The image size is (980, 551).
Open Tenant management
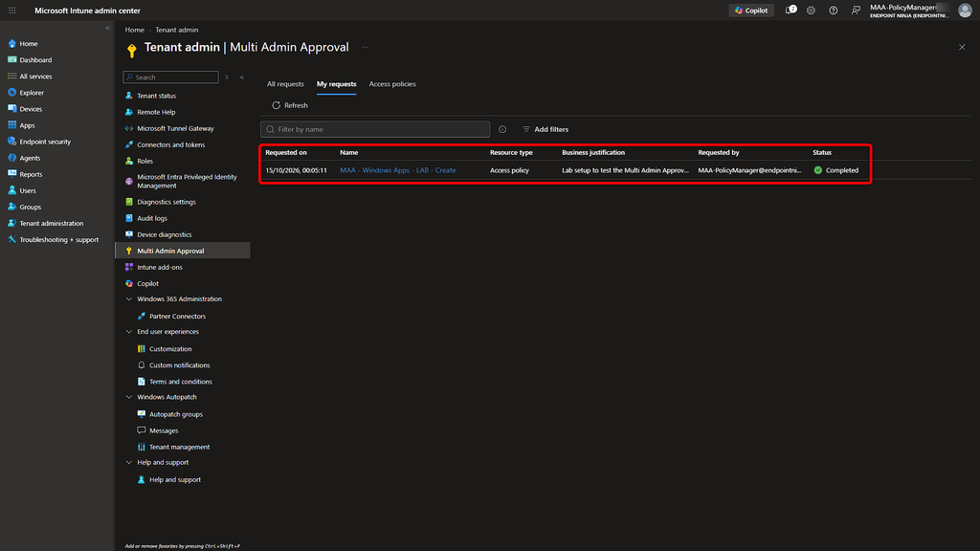tap(179, 447)
